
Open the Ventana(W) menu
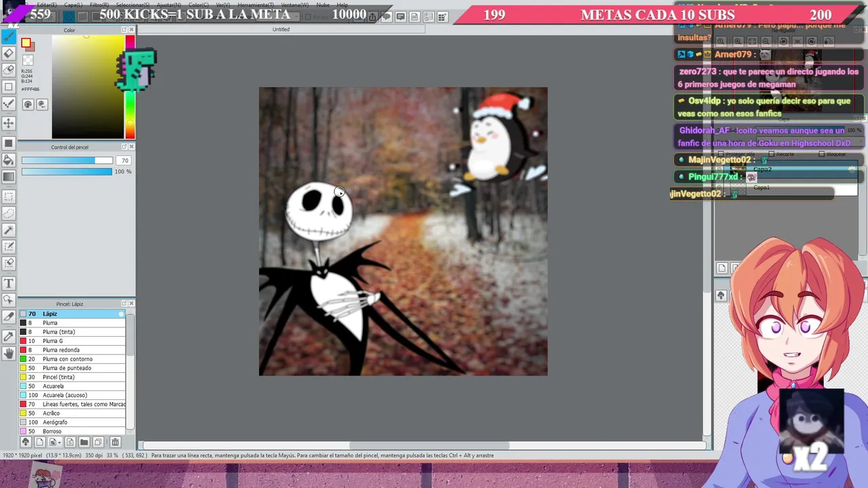[295, 5]
